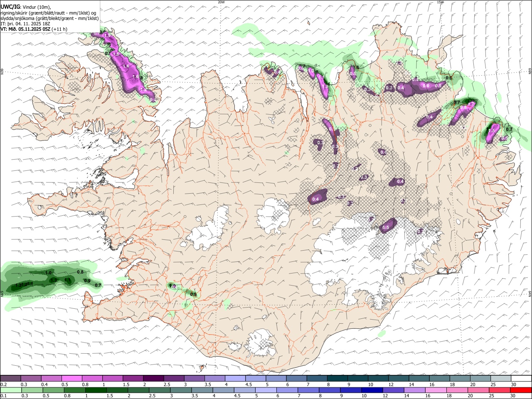Click the rain legend swatch starting at 6
The width and height of the screenshot is (532, 399).
(x=287, y=390)
